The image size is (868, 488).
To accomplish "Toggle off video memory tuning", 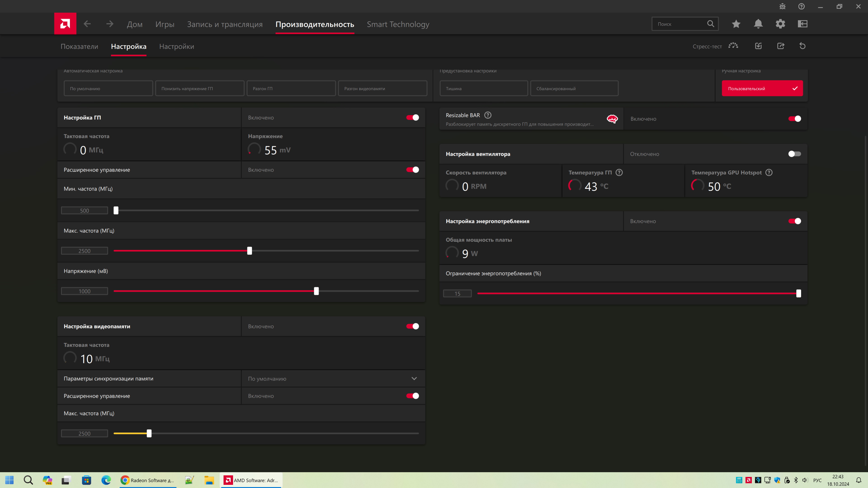I will click(413, 326).
